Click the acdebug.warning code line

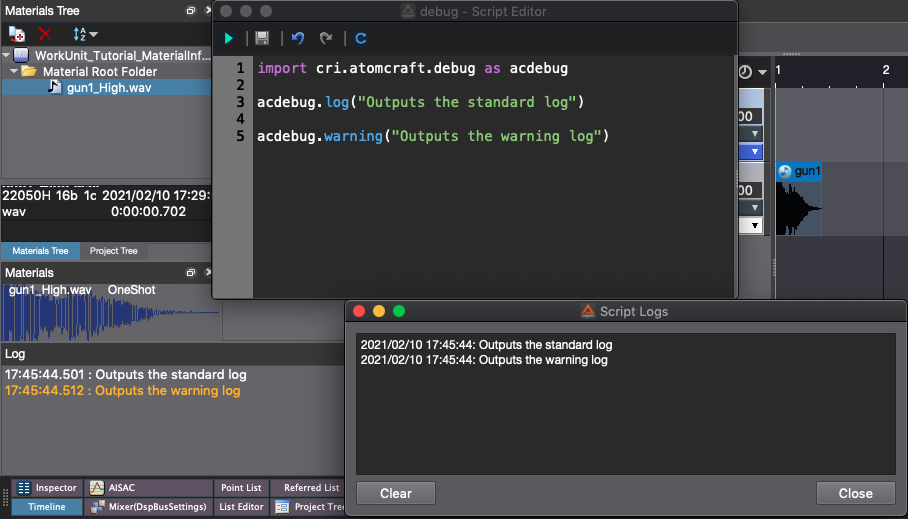pos(433,137)
